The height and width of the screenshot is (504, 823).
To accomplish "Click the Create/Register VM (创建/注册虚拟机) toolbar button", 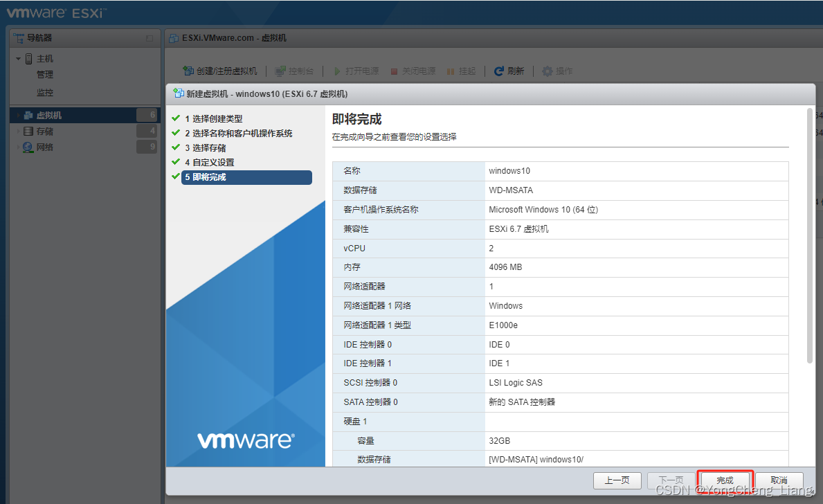I will [x=220, y=71].
